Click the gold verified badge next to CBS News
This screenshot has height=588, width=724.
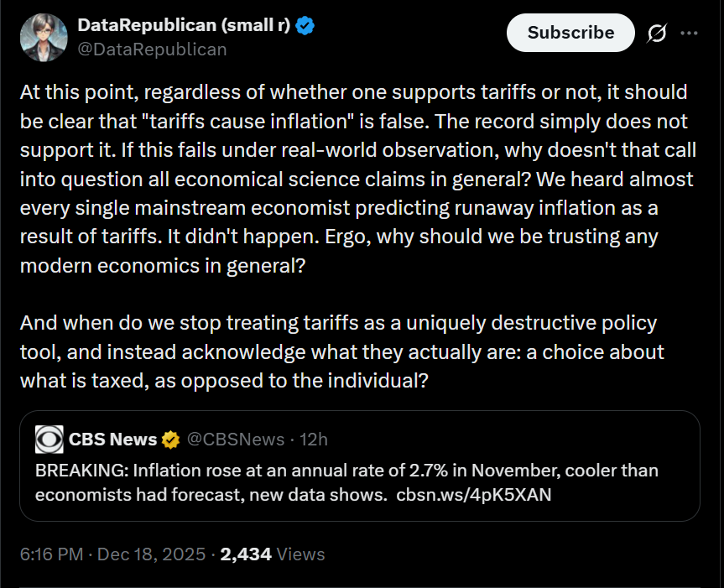[x=170, y=440]
